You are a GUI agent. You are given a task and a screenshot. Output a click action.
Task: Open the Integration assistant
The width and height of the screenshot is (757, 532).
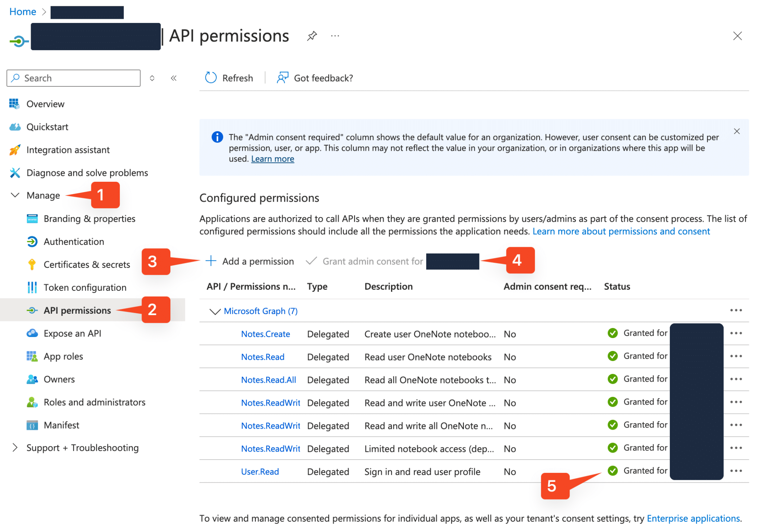tap(68, 150)
